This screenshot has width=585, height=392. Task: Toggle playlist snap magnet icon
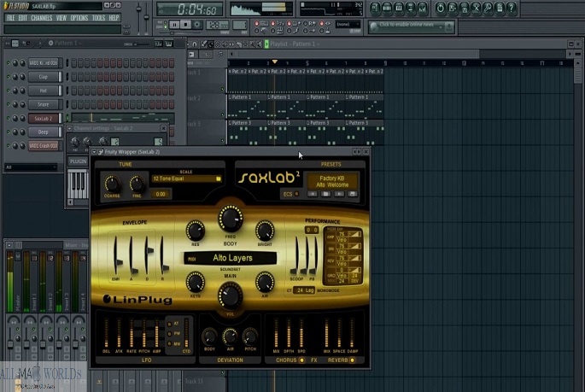click(x=195, y=44)
